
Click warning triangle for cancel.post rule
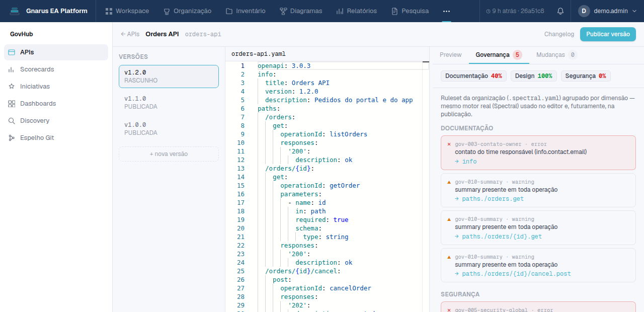(x=449, y=257)
